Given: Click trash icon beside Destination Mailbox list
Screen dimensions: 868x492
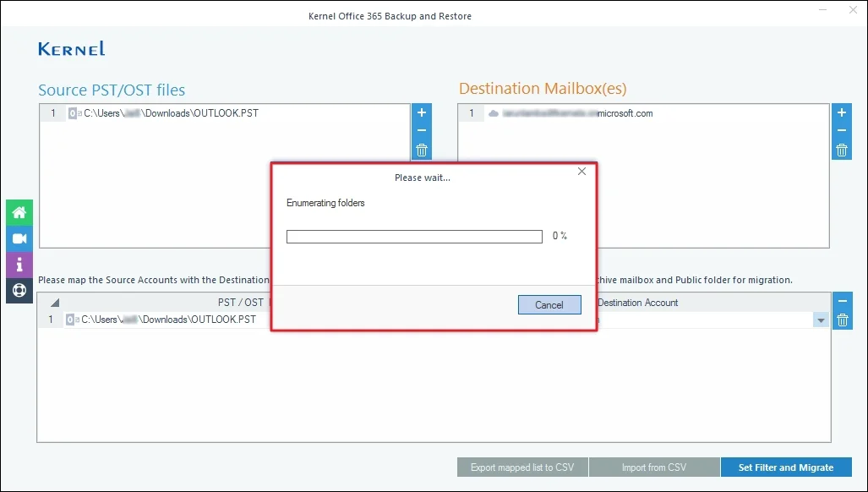Looking at the screenshot, I should click(841, 150).
